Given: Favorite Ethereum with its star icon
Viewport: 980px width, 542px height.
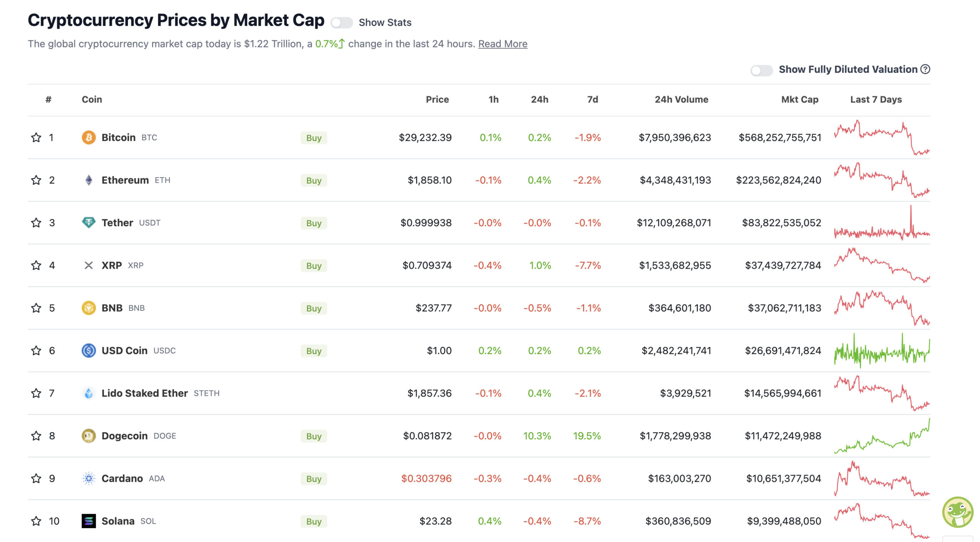Looking at the screenshot, I should pos(36,180).
